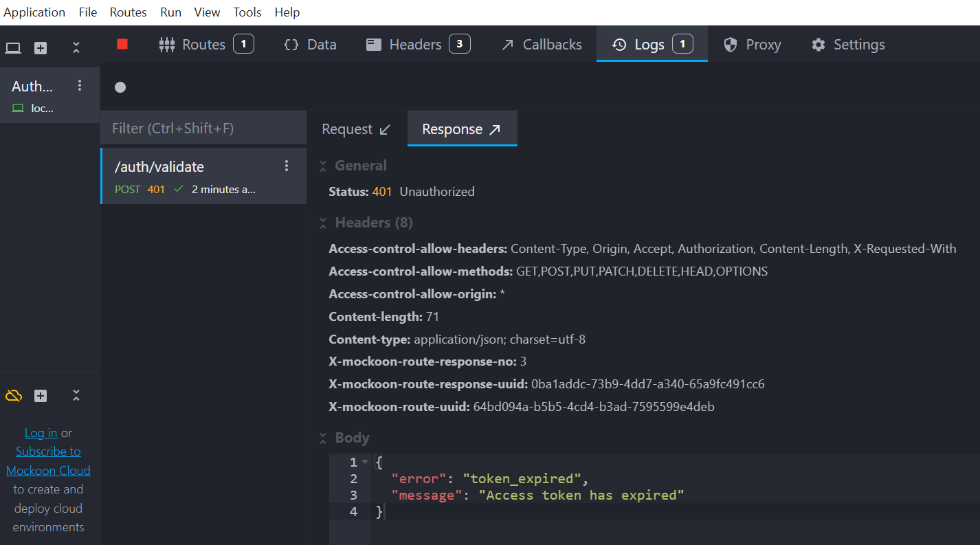Open the Routes menu in menu bar
This screenshot has width=980, height=545.
(x=129, y=12)
